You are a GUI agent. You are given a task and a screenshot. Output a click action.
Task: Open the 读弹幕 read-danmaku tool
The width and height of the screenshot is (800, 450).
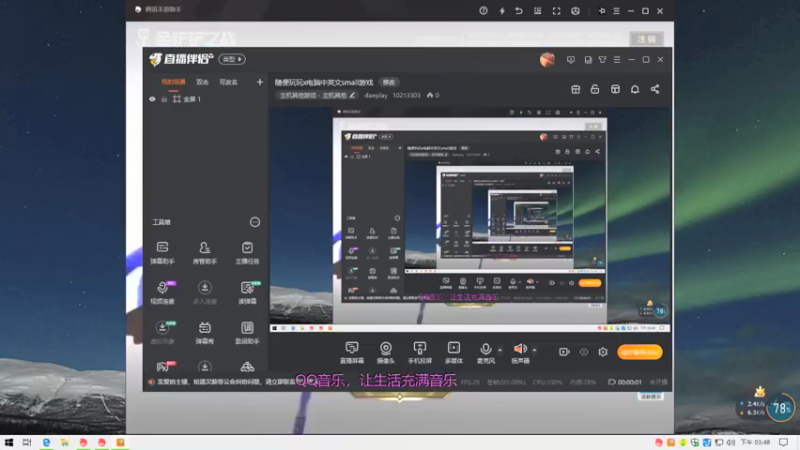[x=247, y=293]
